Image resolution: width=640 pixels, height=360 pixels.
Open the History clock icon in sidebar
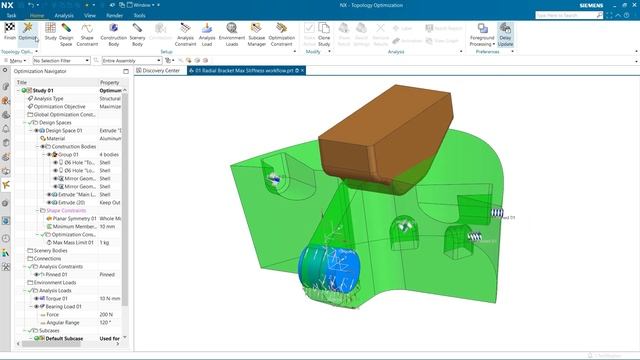pos(6,238)
